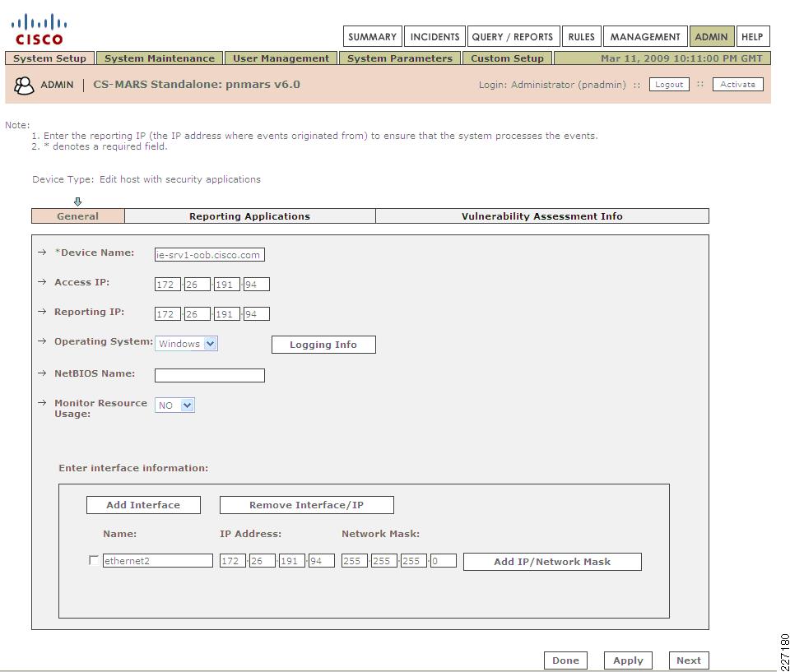Click Add Interface button

click(143, 505)
